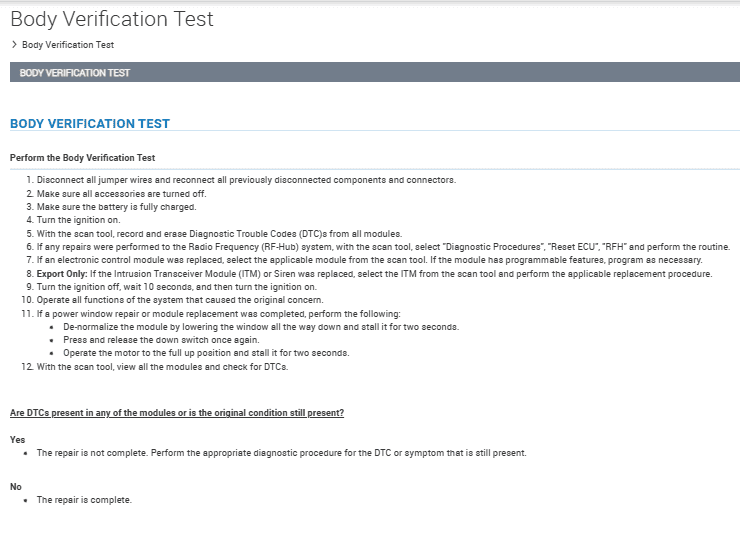Click step 9 about waiting 10 seconds
This screenshot has height=533, width=740.
coord(177,287)
